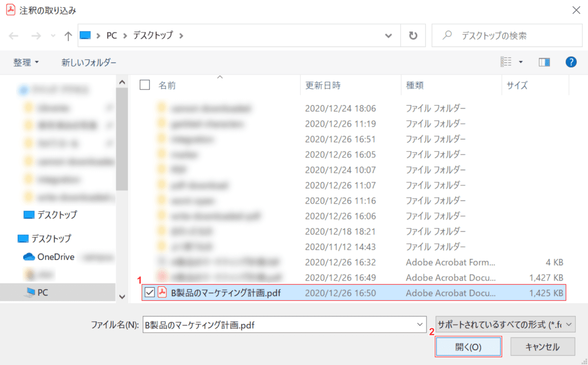Click the sidebar scroll up arrow
The width and height of the screenshot is (588, 365).
point(122,83)
